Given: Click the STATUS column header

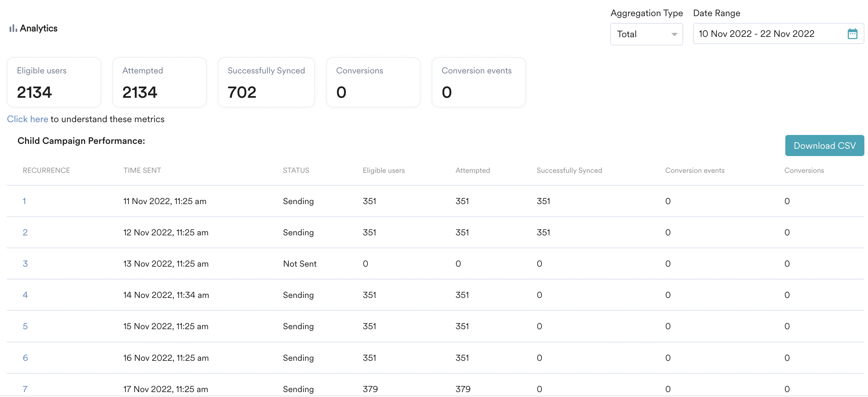Looking at the screenshot, I should [x=296, y=171].
